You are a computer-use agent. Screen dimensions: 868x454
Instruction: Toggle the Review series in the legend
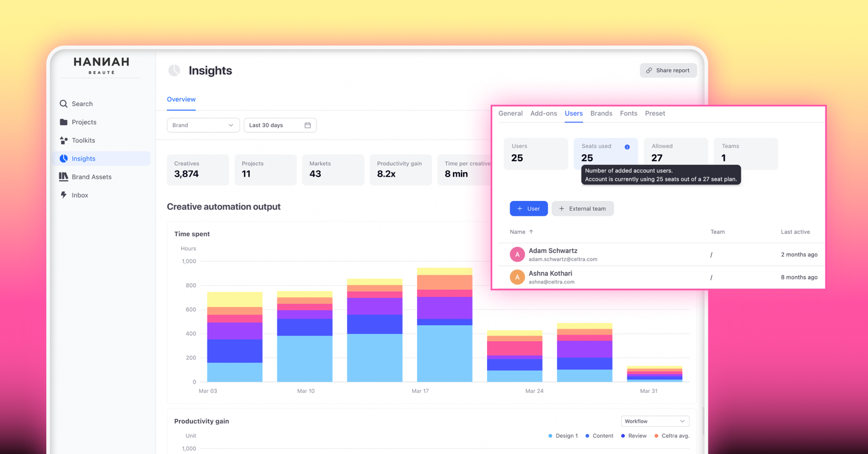(x=634, y=435)
